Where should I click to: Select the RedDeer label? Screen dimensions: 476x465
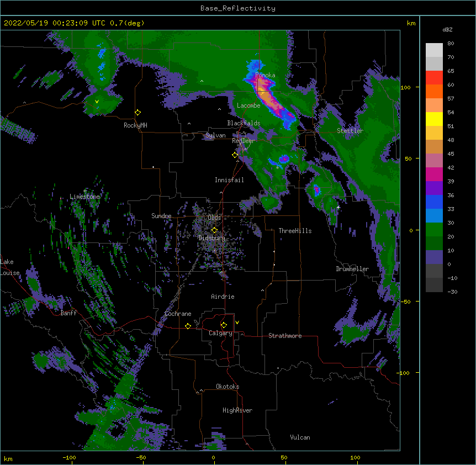[x=243, y=141]
